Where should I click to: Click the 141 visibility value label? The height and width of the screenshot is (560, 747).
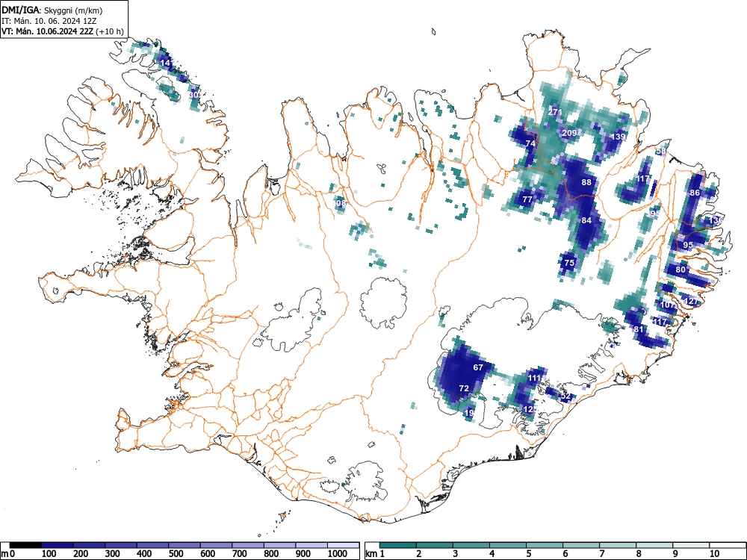click(x=167, y=63)
